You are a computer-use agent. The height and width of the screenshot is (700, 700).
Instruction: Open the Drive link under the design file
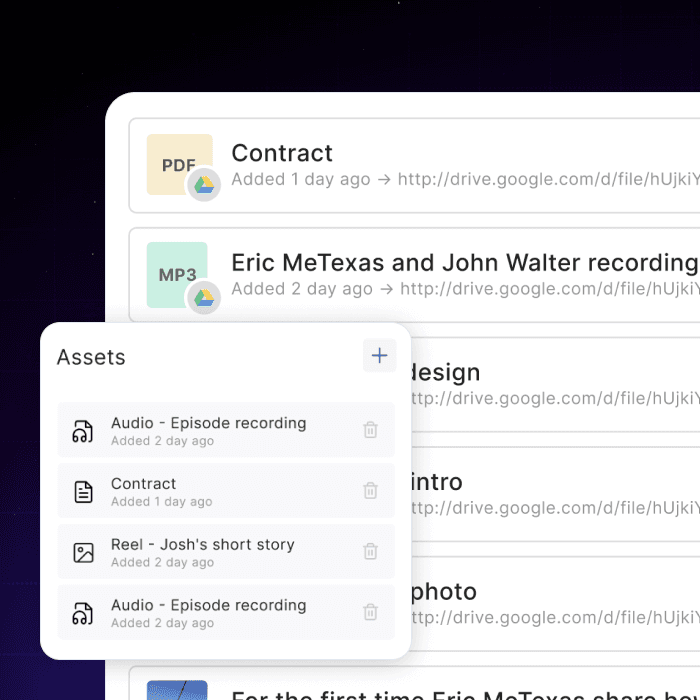[x=555, y=398]
